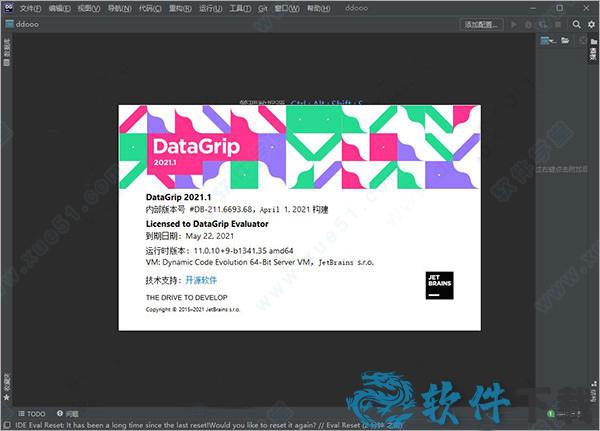
Task: Click the build number #DB-211.6693.68 text
Action: (221, 209)
